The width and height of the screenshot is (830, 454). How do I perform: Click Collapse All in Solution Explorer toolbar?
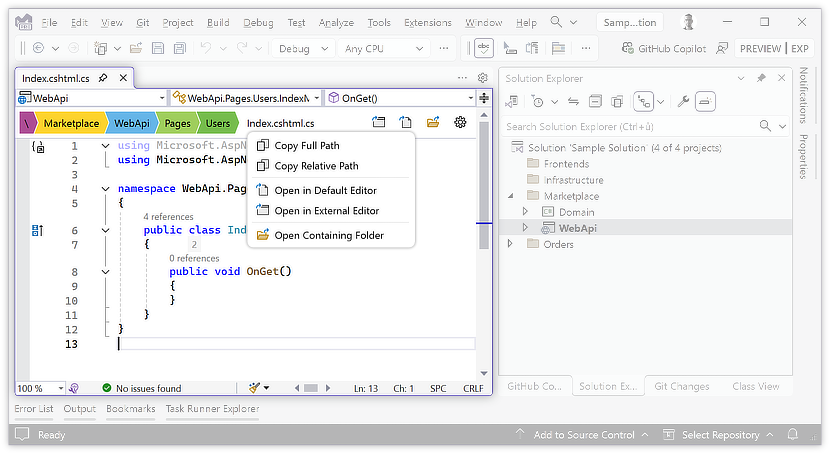594,101
